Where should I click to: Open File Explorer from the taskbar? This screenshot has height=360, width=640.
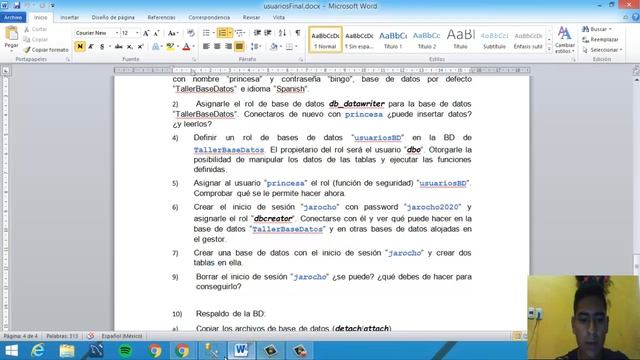pyautogui.click(x=67, y=351)
